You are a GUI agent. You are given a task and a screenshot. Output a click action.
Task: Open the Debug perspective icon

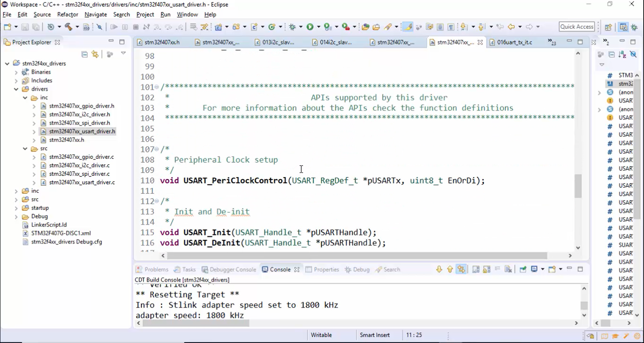[x=634, y=27]
